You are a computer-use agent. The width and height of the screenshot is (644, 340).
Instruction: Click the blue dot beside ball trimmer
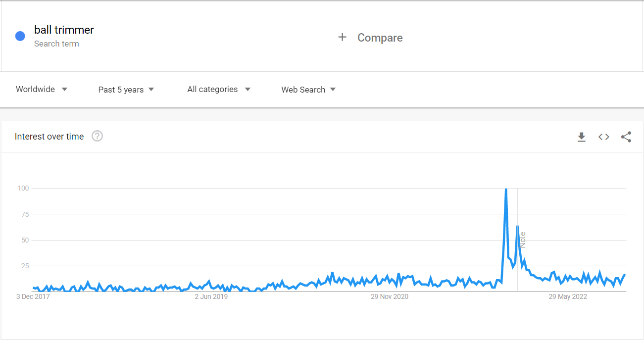(x=20, y=36)
